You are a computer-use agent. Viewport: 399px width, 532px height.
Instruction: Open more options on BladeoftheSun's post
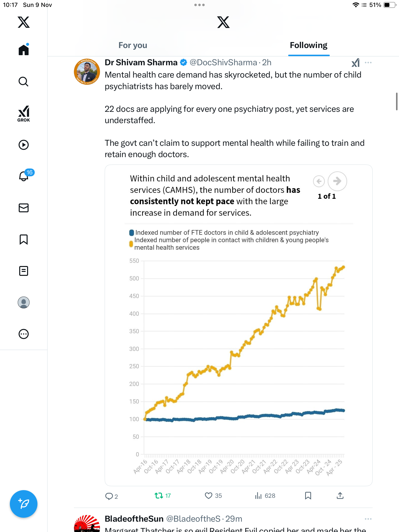(x=368, y=519)
